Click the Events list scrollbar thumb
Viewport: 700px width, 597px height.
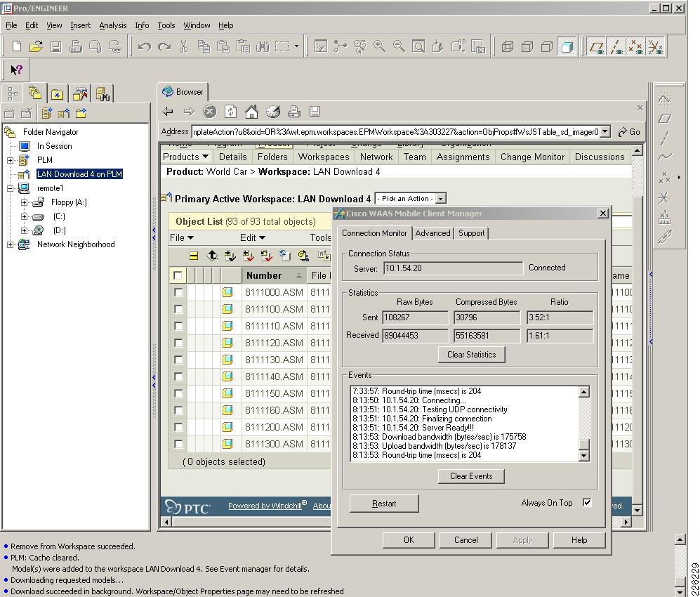[x=583, y=444]
